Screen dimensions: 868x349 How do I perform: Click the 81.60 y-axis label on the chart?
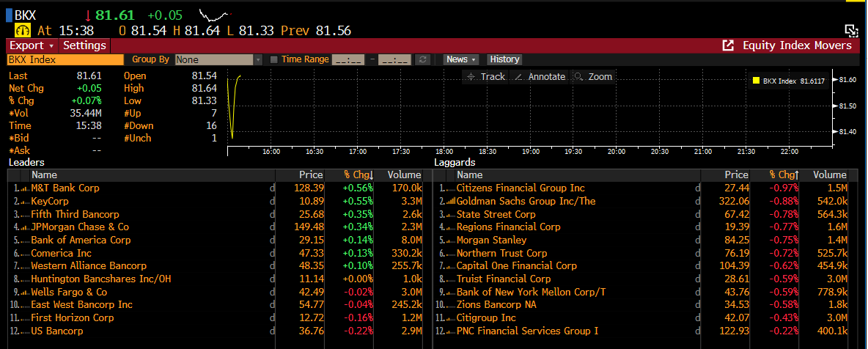[847, 80]
